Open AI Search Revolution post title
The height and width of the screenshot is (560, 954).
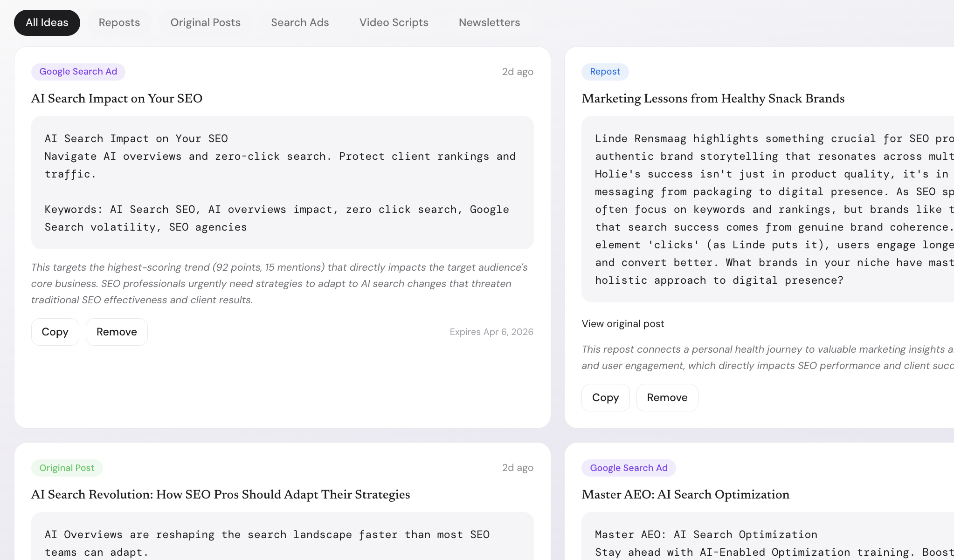tap(220, 494)
